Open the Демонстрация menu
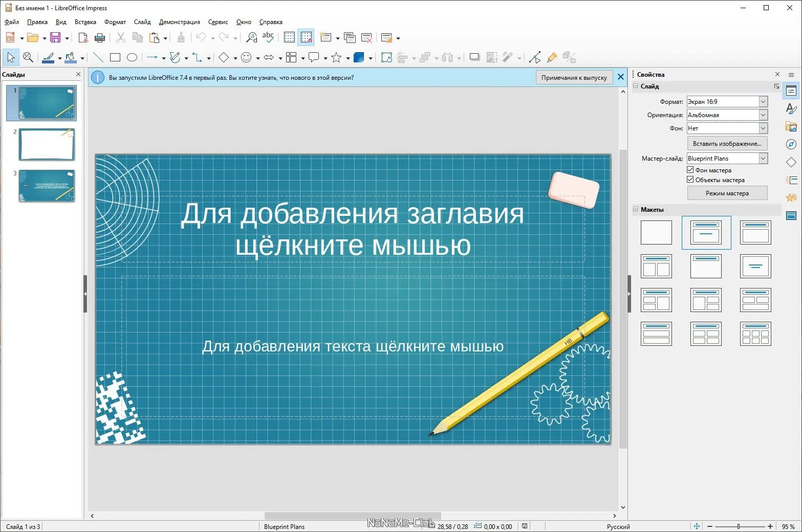802x532 pixels. (x=180, y=22)
